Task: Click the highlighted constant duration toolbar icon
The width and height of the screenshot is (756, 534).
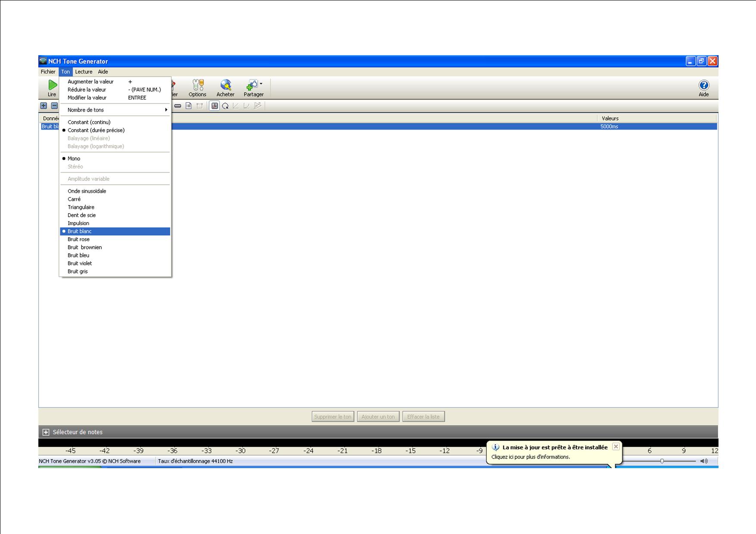Action: click(215, 106)
